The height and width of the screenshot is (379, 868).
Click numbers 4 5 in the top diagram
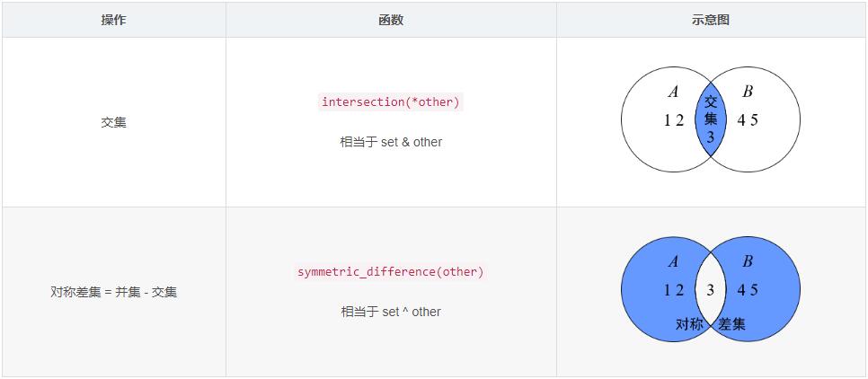[x=748, y=120]
